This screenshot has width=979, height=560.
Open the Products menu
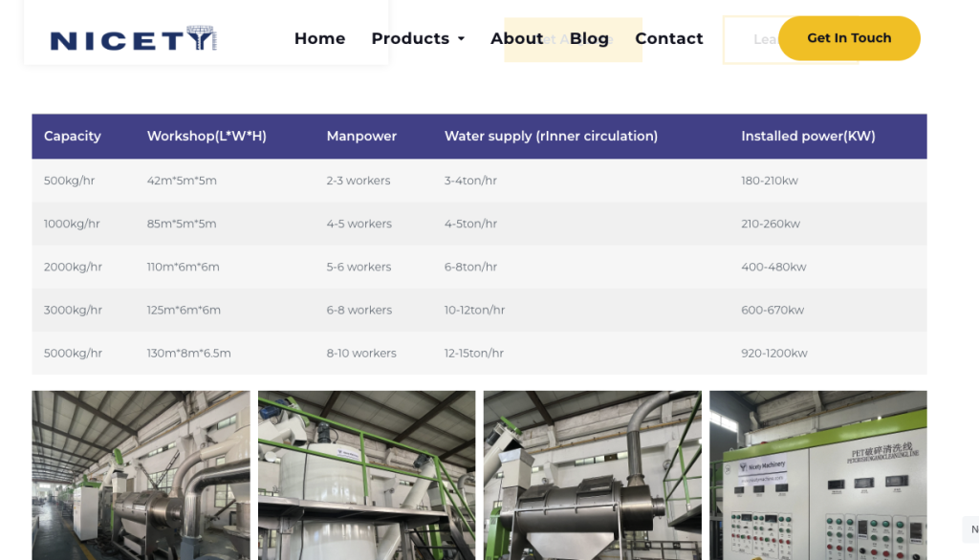point(410,38)
